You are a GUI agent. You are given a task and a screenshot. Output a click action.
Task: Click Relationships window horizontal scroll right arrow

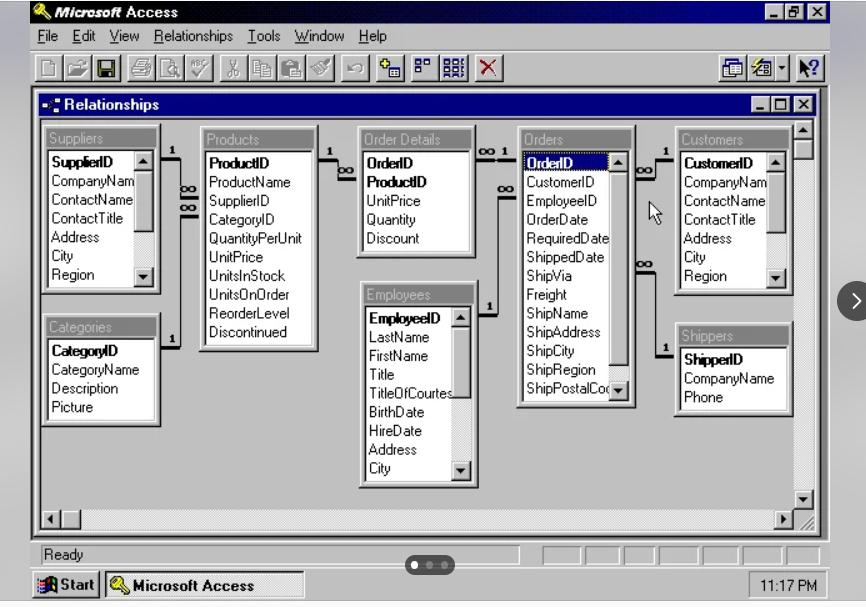pyautogui.click(x=783, y=519)
